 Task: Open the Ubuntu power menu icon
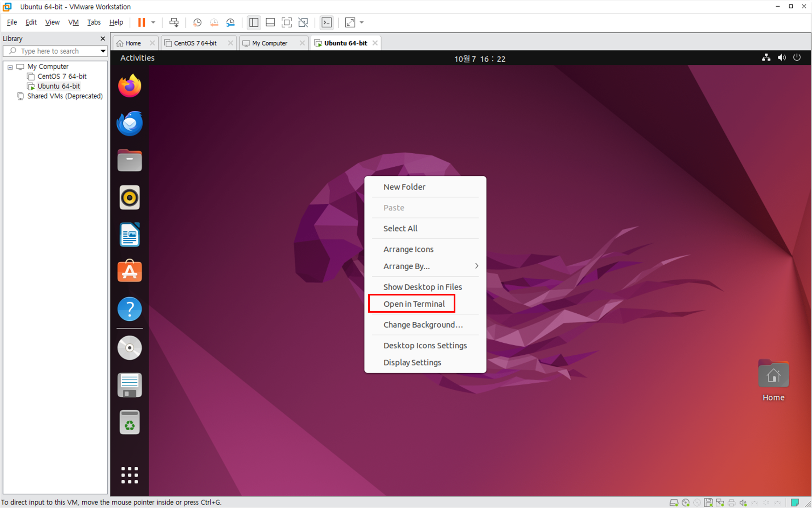[797, 58]
